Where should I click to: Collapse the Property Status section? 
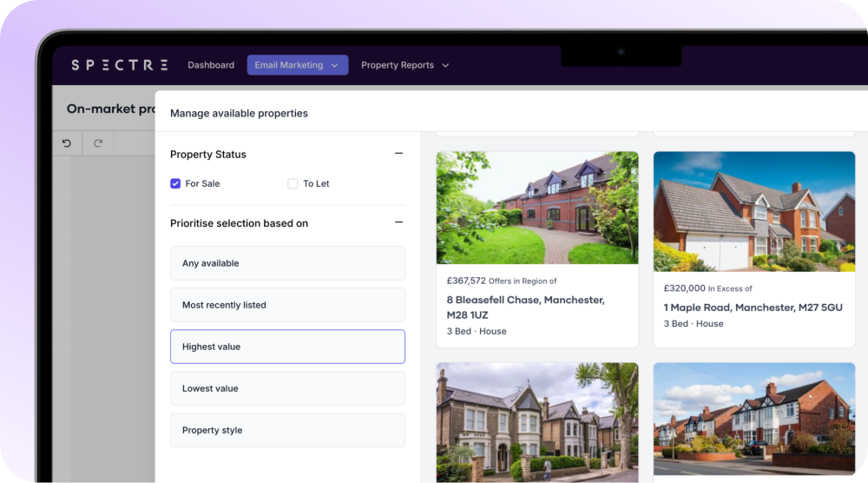point(398,154)
